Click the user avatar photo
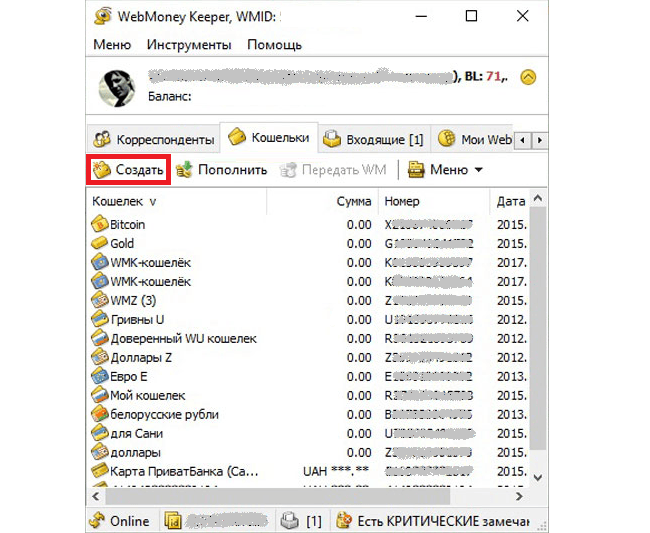The image size is (650, 533). pos(117,88)
